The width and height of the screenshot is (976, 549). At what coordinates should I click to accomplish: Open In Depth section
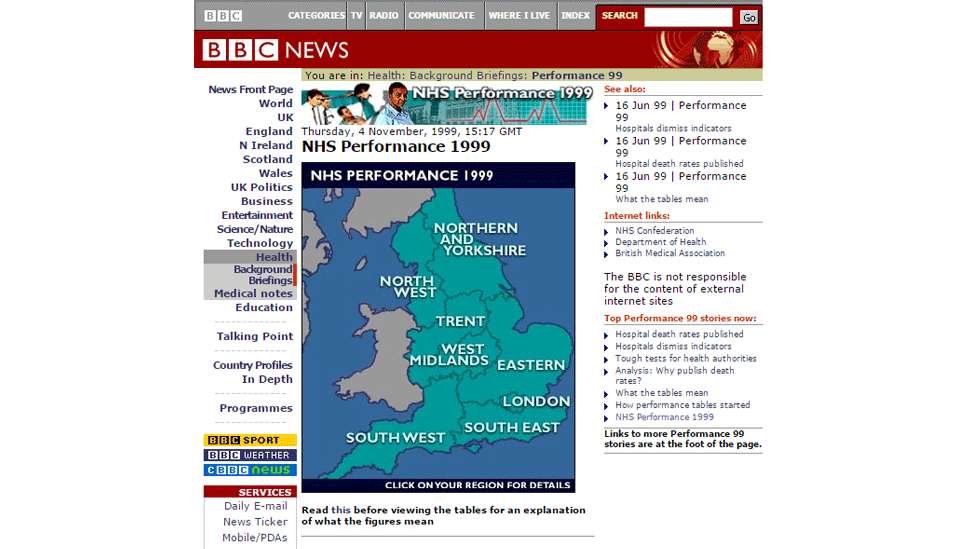coord(267,379)
